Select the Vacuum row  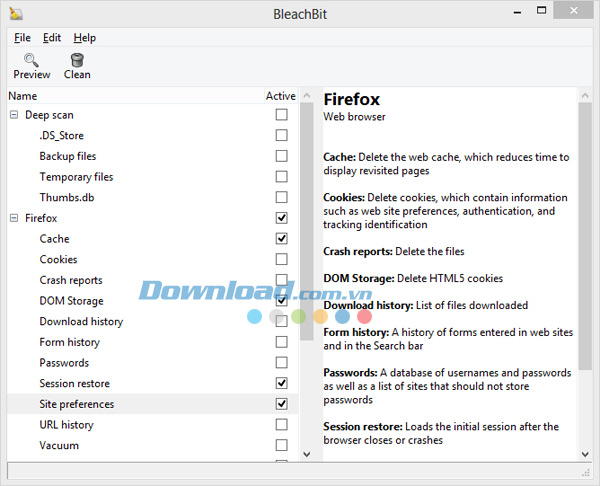point(153,445)
